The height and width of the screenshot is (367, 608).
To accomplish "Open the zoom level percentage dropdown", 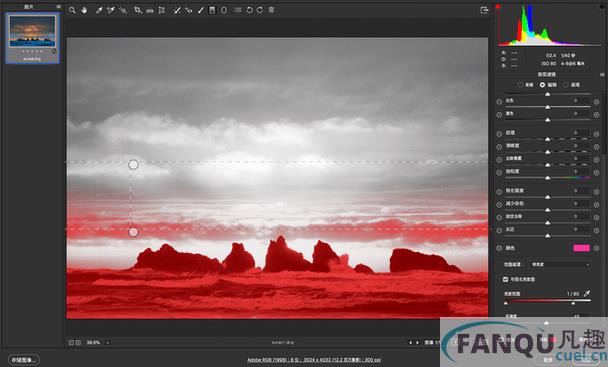I will coord(107,343).
